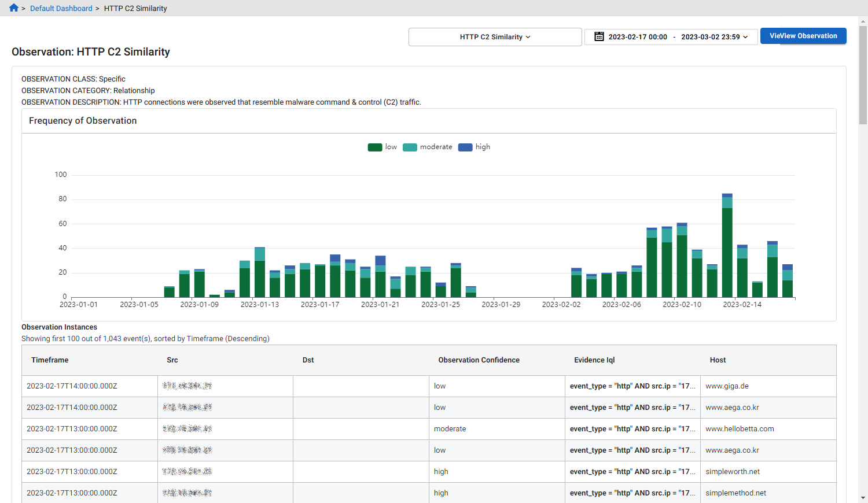Click the blue home icon in the breadcrumb

(13, 8)
